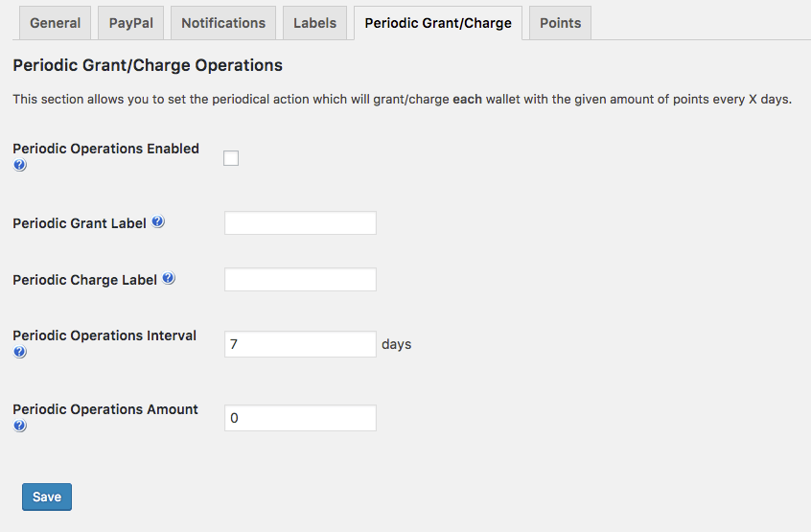This screenshot has height=532, width=811.
Task: Go to the Notifications tab
Action: coord(223,23)
